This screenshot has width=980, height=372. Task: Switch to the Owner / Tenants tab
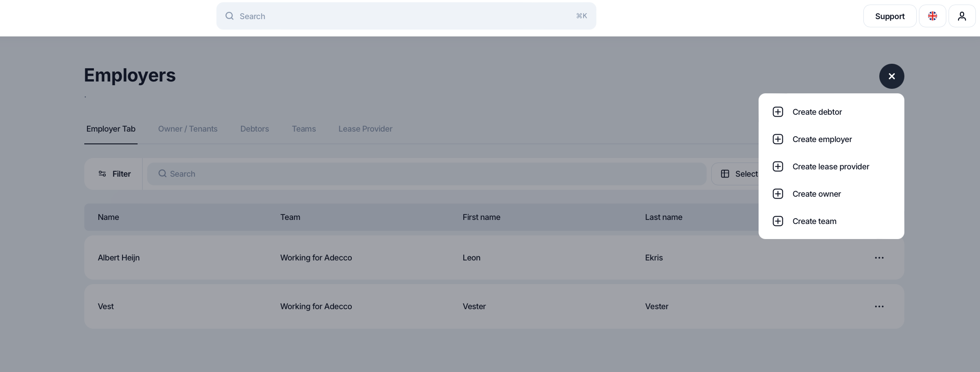coord(188,129)
